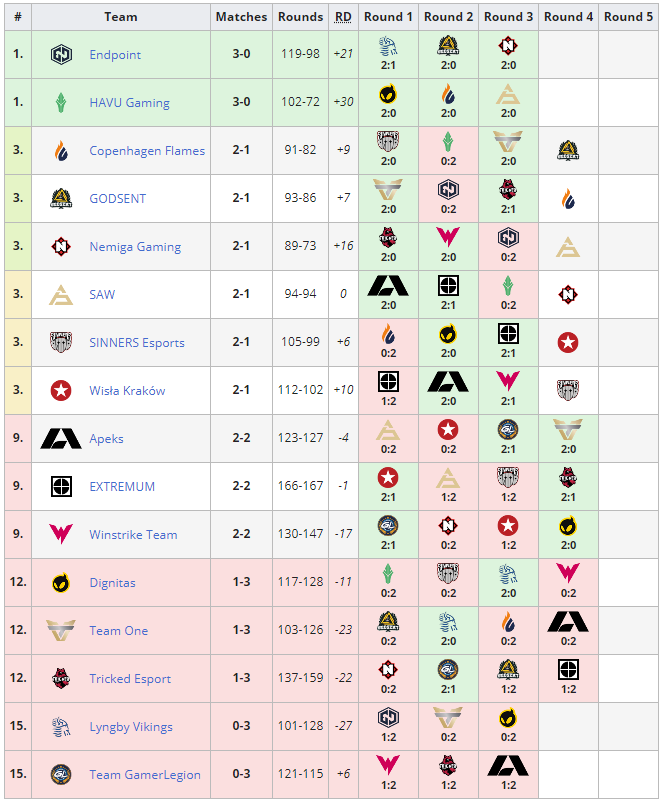This screenshot has height=803, width=663.
Task: Click the Endpoint team logo icon
Action: 61,55
